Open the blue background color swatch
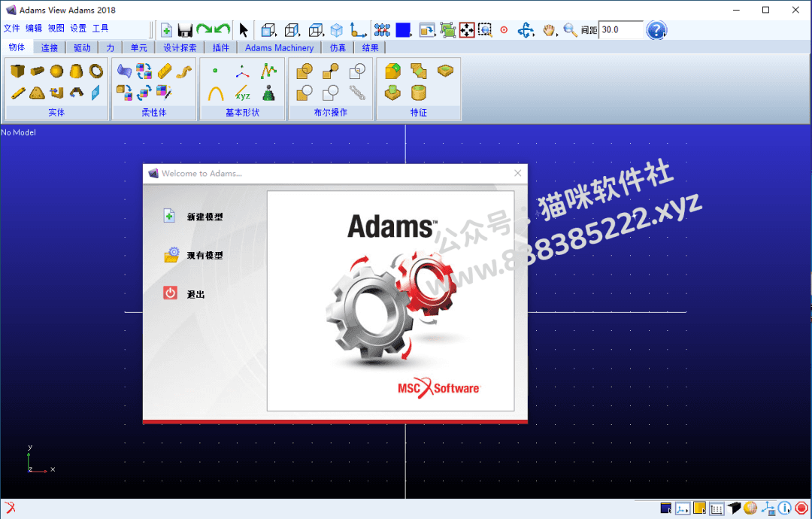Screen dimensions: 812x519 click(x=404, y=30)
